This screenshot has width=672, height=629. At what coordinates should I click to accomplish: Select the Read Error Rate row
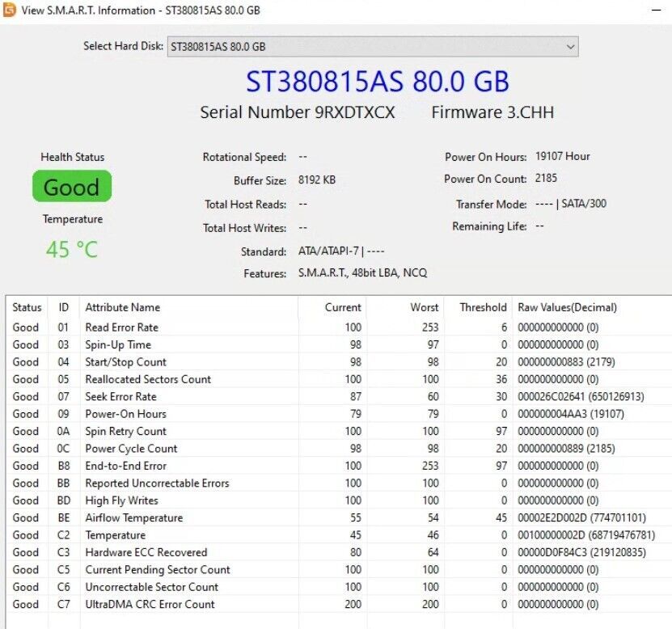[x=339, y=327]
